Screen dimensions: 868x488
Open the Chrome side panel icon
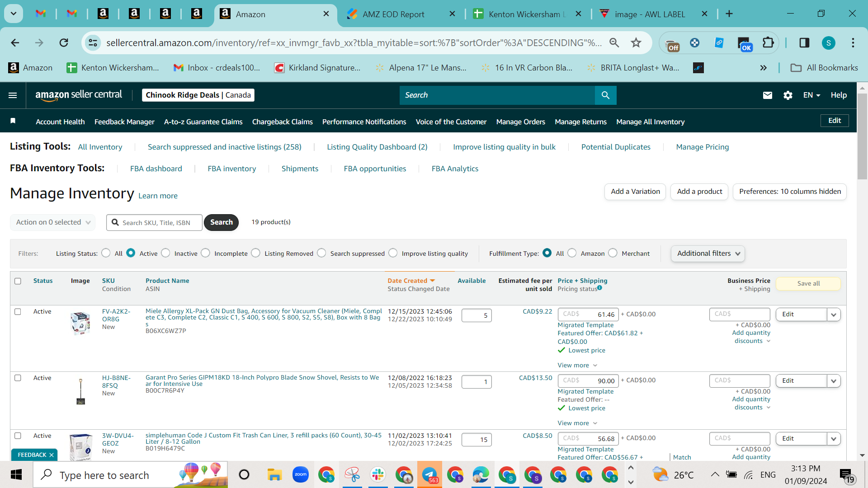[x=804, y=43]
